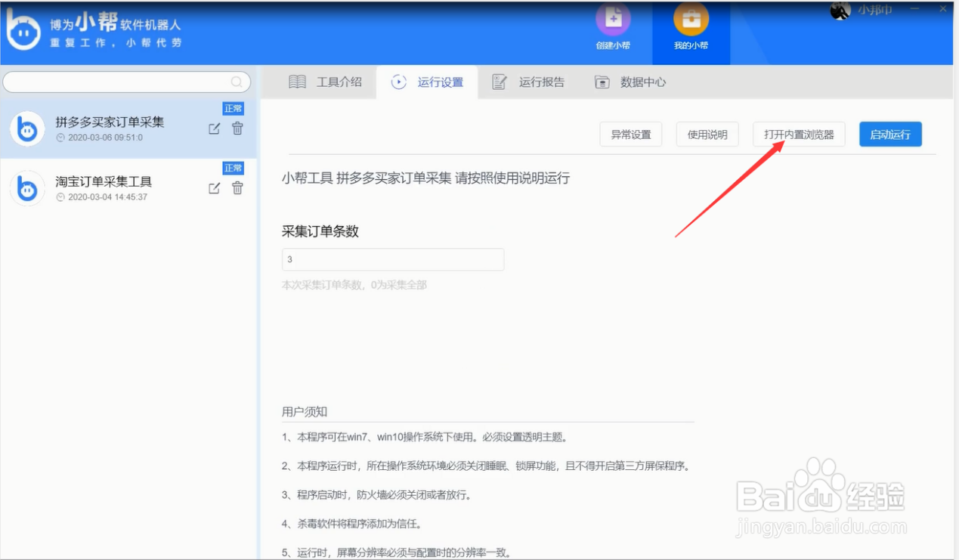Click the report icon of 运行报告 tab
This screenshot has height=560, width=959.
pos(500,82)
